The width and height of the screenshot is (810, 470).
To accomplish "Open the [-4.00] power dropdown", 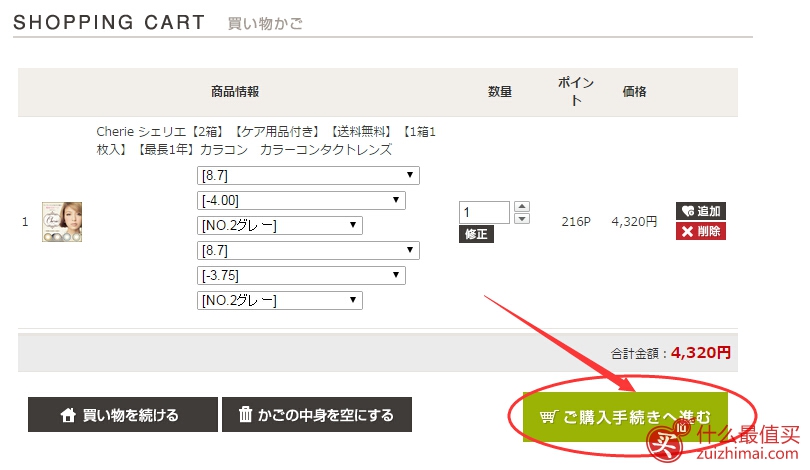I will [301, 200].
